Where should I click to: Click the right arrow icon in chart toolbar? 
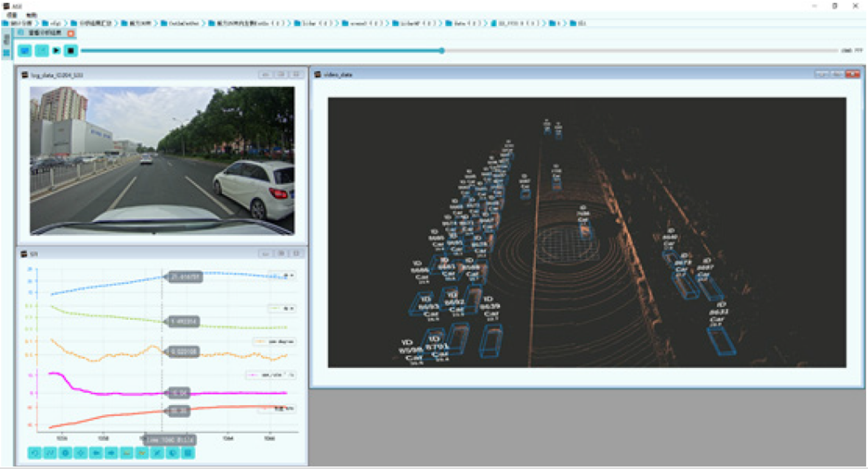(x=112, y=453)
